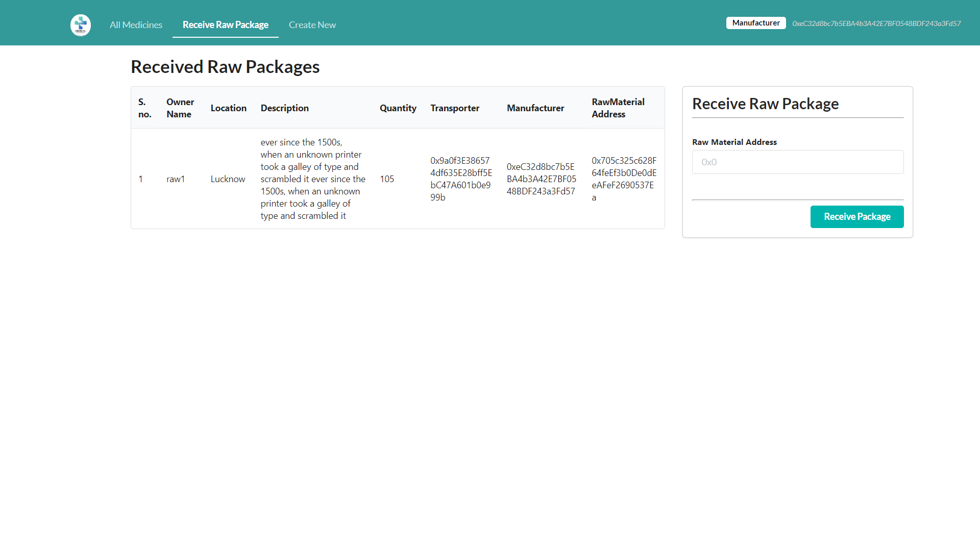Click the Quantity column header
The height and width of the screenshot is (551, 980).
point(398,108)
